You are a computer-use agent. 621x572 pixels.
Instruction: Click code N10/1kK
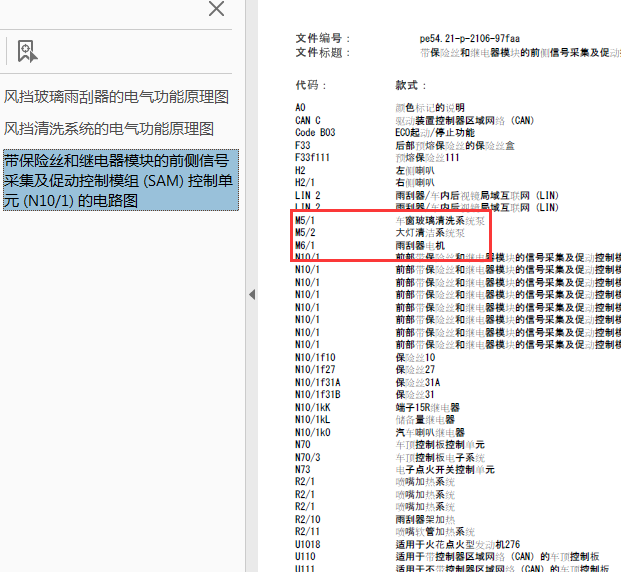click(x=313, y=407)
